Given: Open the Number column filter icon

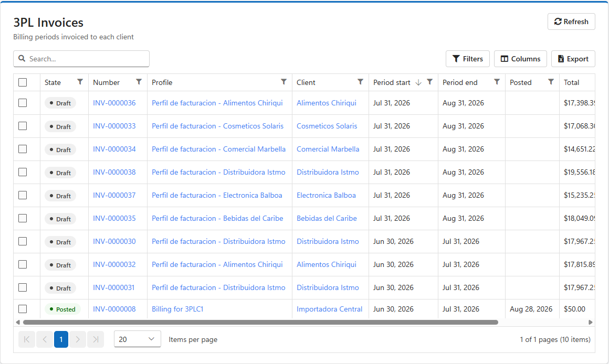Looking at the screenshot, I should (139, 82).
